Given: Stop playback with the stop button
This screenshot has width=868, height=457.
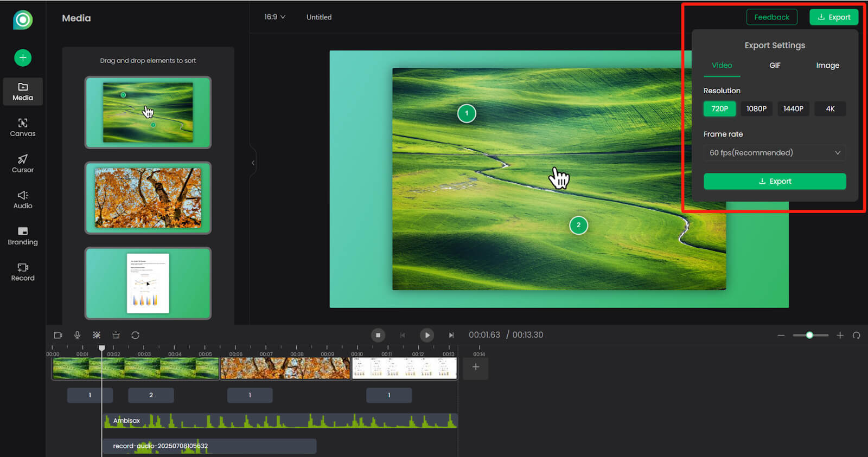Looking at the screenshot, I should coord(378,335).
